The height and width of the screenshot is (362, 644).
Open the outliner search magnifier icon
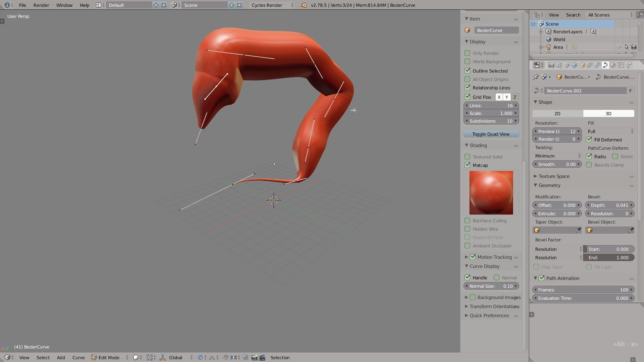[x=640, y=15]
